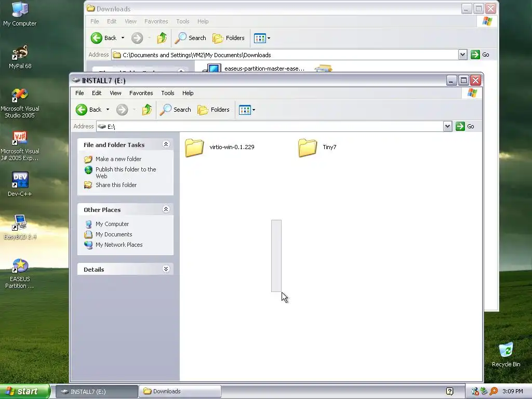532x399 pixels.
Task: Toggle Folders in Downloads window toolbar
Action: 229,38
